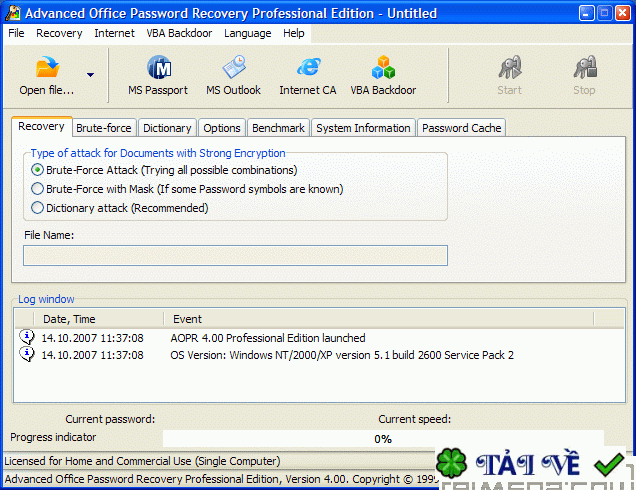The image size is (636, 490).
Task: Open the Language menu
Action: coord(247,33)
